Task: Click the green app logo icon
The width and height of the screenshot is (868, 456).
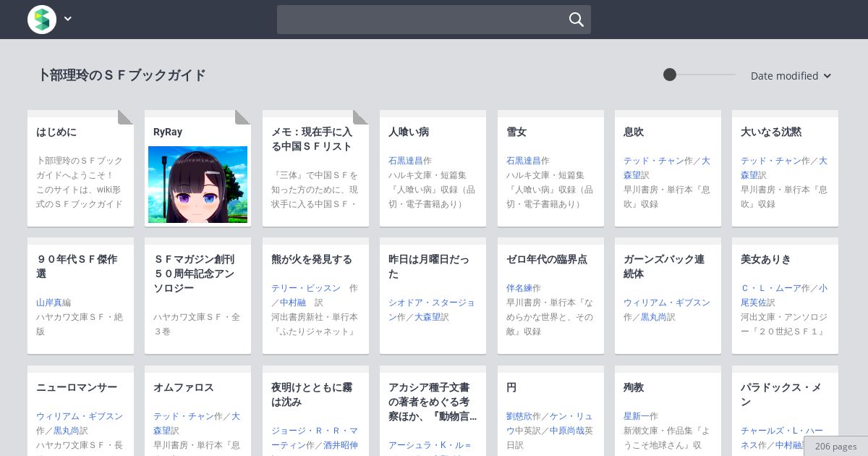Action: (42, 20)
